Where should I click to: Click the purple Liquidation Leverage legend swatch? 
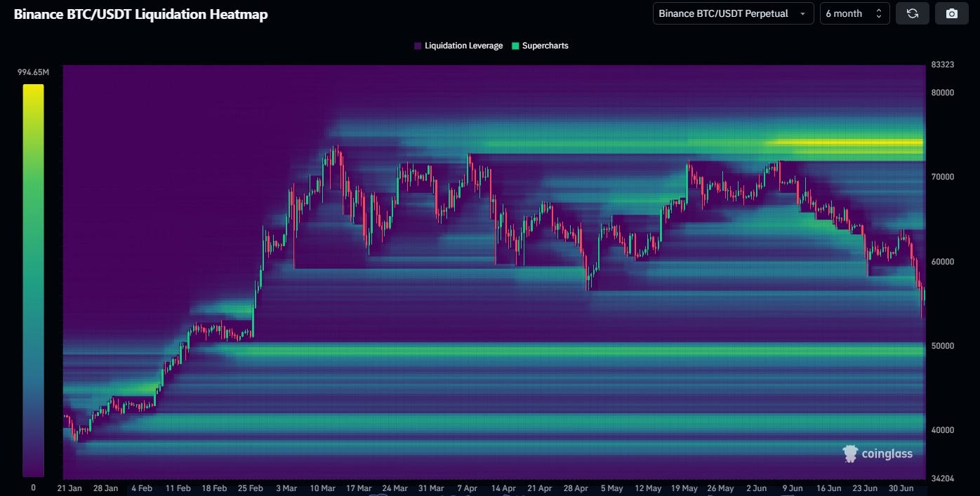tap(418, 46)
